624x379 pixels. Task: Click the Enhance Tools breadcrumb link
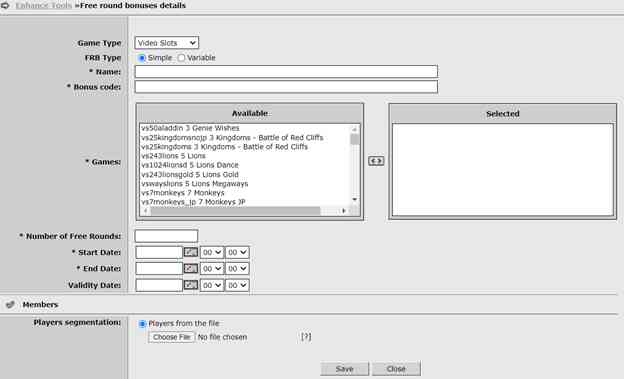click(x=44, y=6)
